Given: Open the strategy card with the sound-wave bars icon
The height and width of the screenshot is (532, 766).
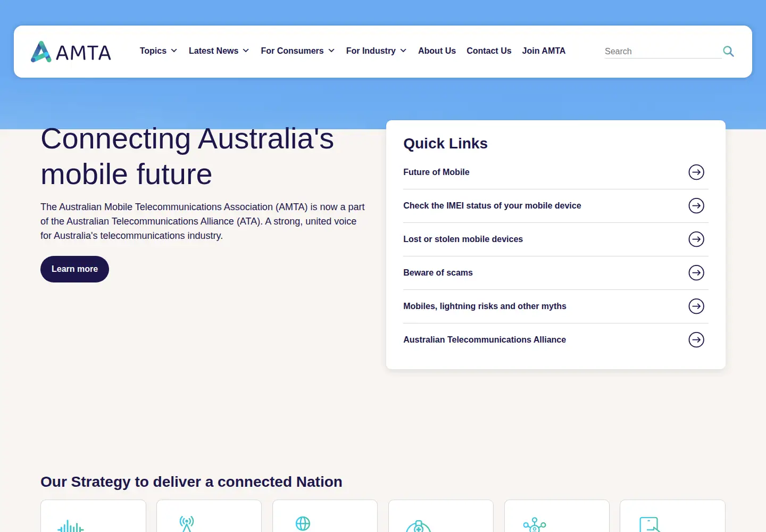Looking at the screenshot, I should pyautogui.click(x=93, y=516).
